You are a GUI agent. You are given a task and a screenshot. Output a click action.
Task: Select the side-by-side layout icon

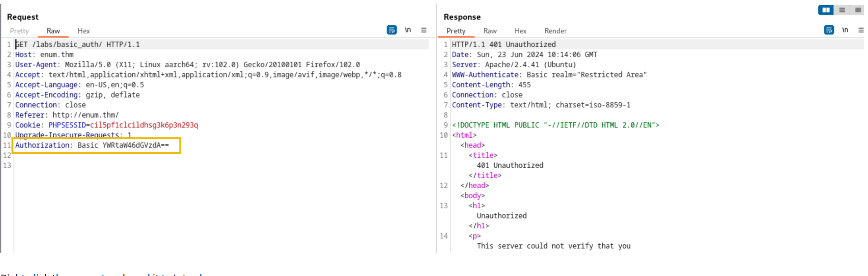tap(826, 10)
